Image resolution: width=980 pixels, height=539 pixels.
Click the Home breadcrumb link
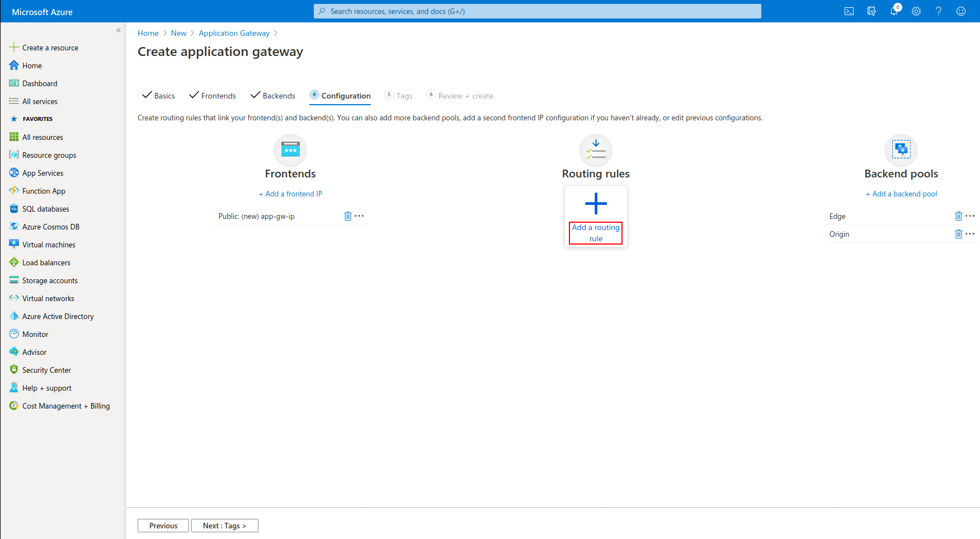click(x=148, y=33)
